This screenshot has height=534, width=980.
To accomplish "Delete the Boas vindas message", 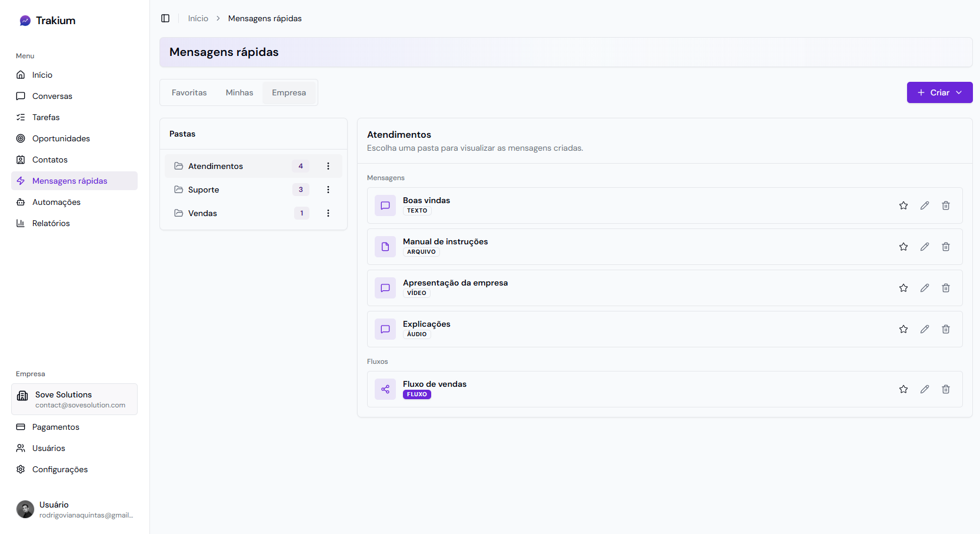I will pos(945,205).
